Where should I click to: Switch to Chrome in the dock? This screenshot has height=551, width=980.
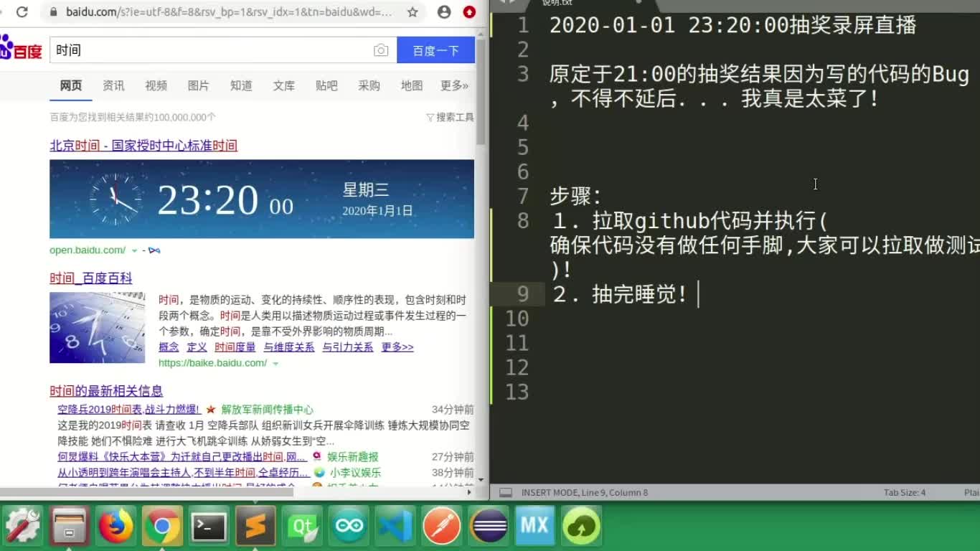pos(162,526)
